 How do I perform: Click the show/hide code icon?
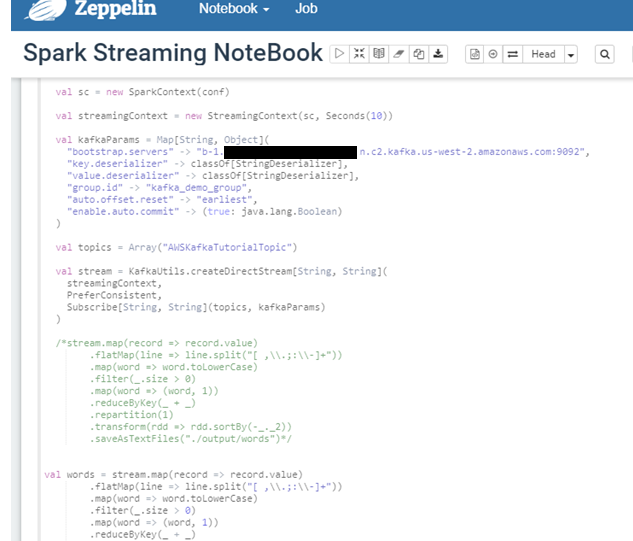tap(359, 54)
